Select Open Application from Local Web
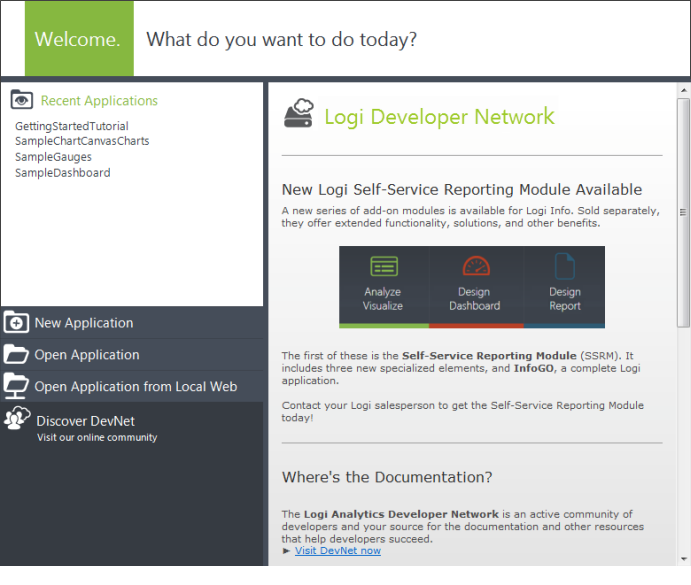 point(132,386)
